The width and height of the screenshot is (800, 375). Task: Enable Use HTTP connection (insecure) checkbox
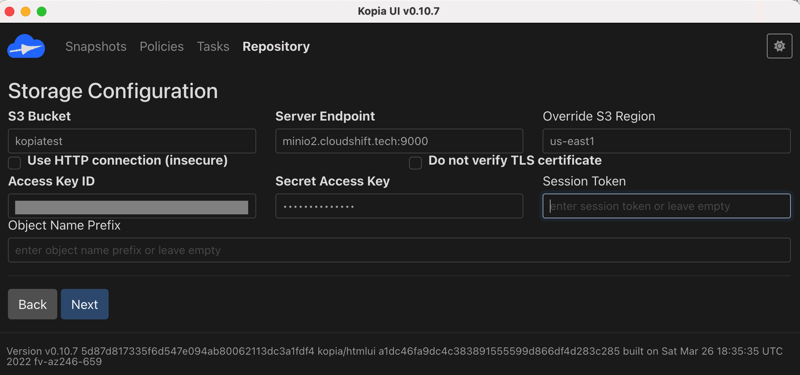[15, 163]
